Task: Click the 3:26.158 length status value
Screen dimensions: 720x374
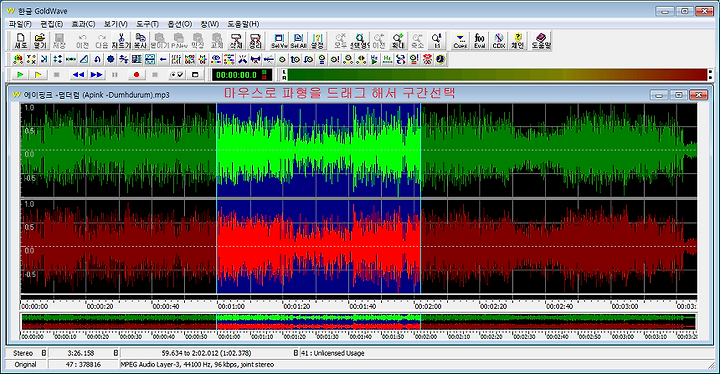Action: tap(81, 353)
